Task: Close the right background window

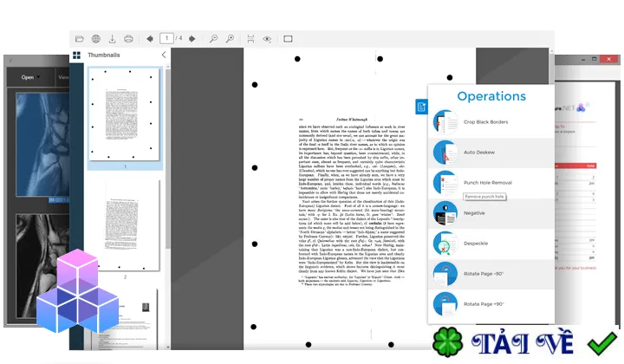Action: (609, 59)
